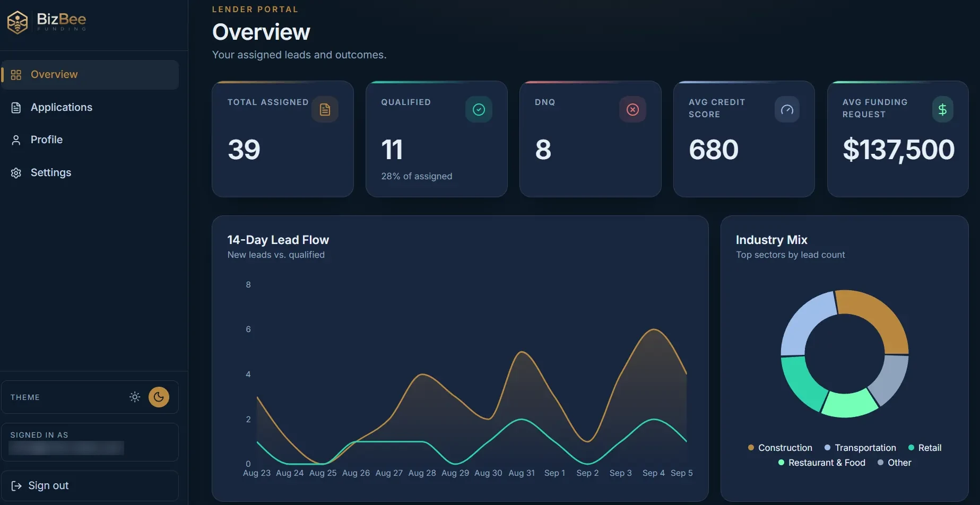Click the Settings gear icon
The image size is (980, 505).
16,173
